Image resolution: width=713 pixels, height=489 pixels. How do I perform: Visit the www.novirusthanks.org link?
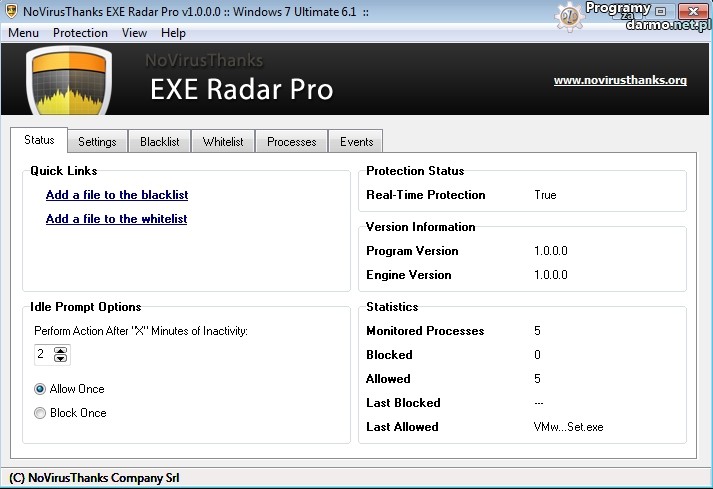click(x=620, y=80)
